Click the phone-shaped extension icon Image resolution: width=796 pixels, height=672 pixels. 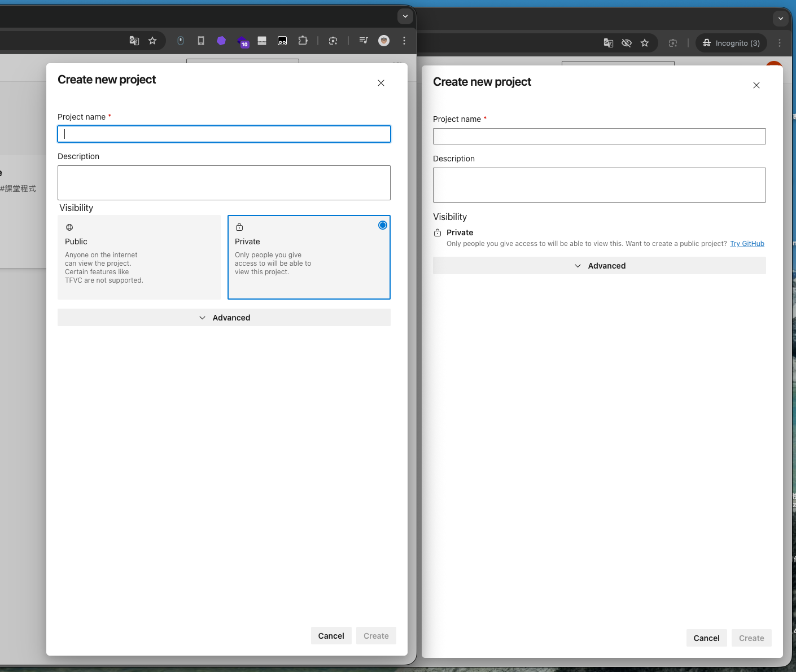(x=201, y=41)
